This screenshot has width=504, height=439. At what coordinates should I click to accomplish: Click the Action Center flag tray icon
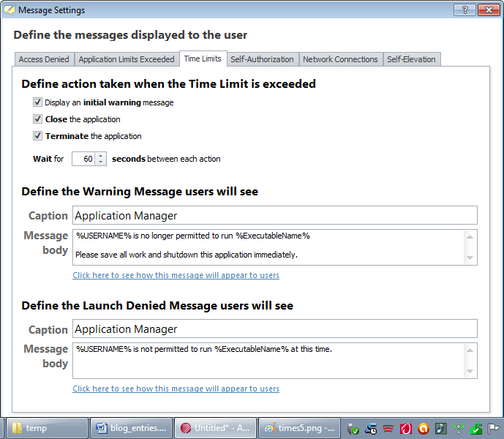coord(494,429)
